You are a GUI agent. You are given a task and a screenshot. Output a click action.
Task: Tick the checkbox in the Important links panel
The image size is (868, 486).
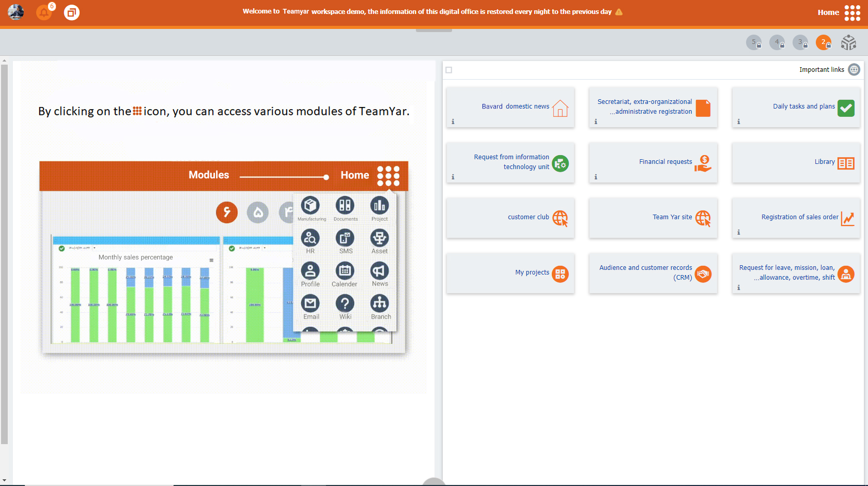pyautogui.click(x=449, y=70)
